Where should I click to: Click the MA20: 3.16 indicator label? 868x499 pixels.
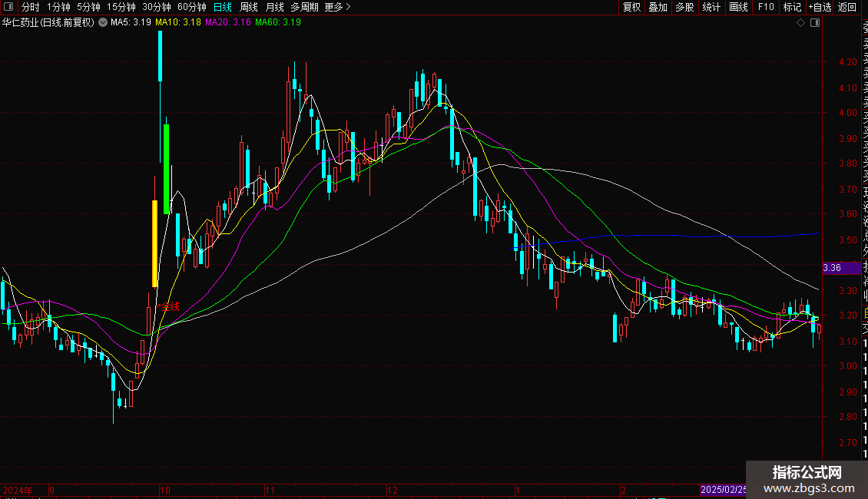(x=228, y=23)
